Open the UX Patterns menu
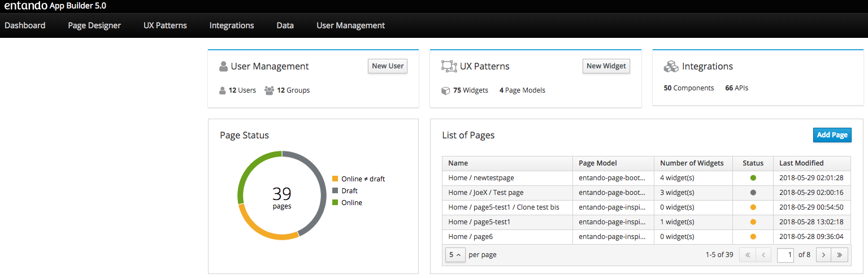 165,25
